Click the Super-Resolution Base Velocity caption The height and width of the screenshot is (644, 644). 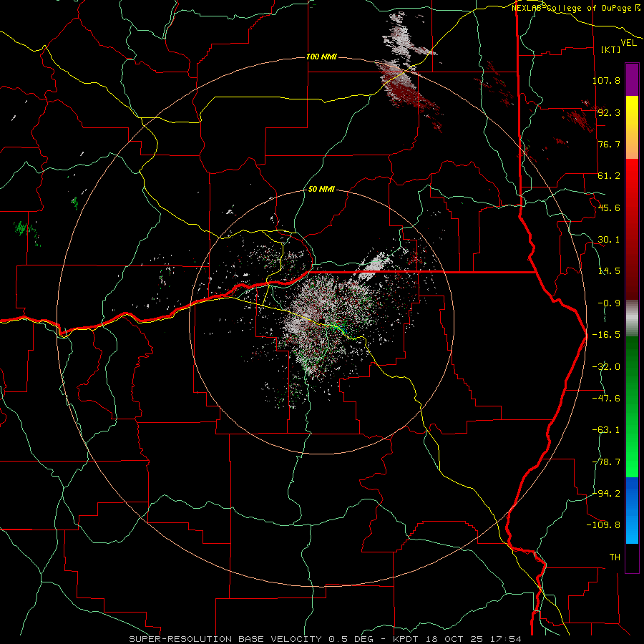click(x=326, y=639)
